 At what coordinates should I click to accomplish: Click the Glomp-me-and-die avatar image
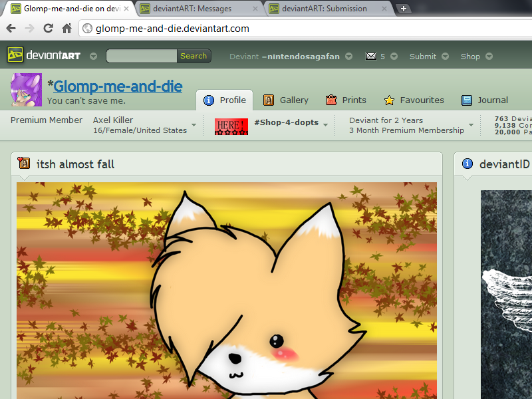pyautogui.click(x=27, y=90)
